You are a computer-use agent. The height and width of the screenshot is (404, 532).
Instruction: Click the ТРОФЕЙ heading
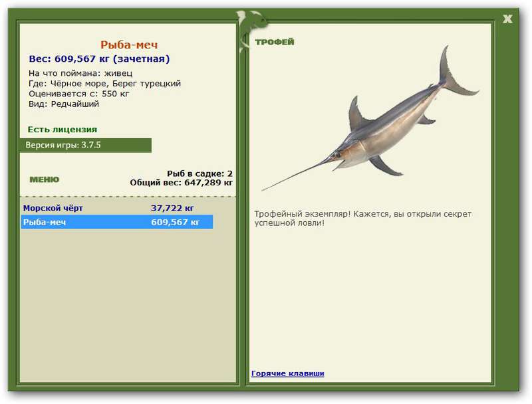click(x=275, y=42)
